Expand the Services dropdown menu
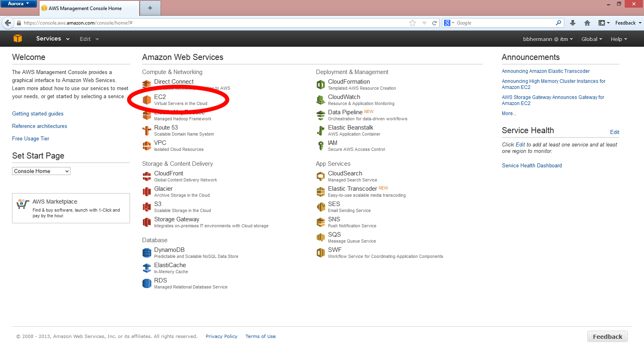 click(x=53, y=39)
